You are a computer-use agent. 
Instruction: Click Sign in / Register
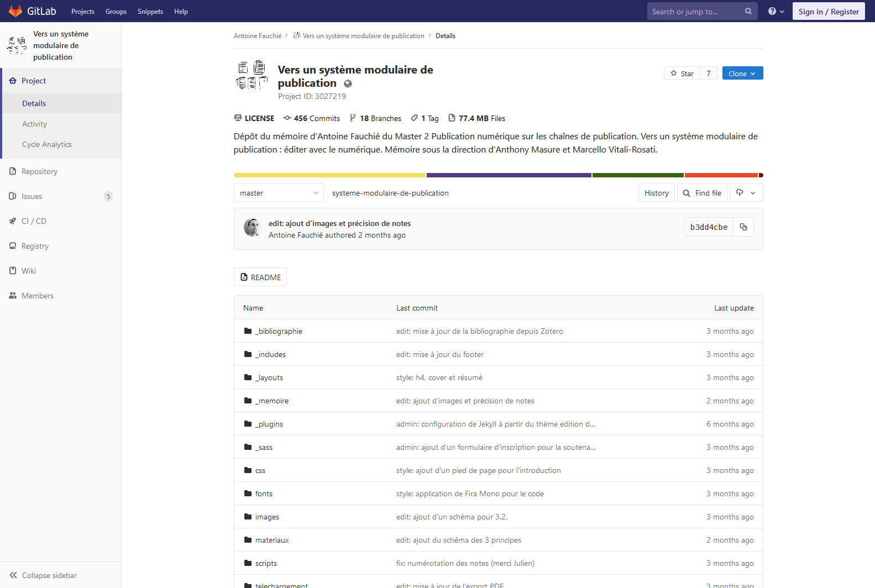828,12
